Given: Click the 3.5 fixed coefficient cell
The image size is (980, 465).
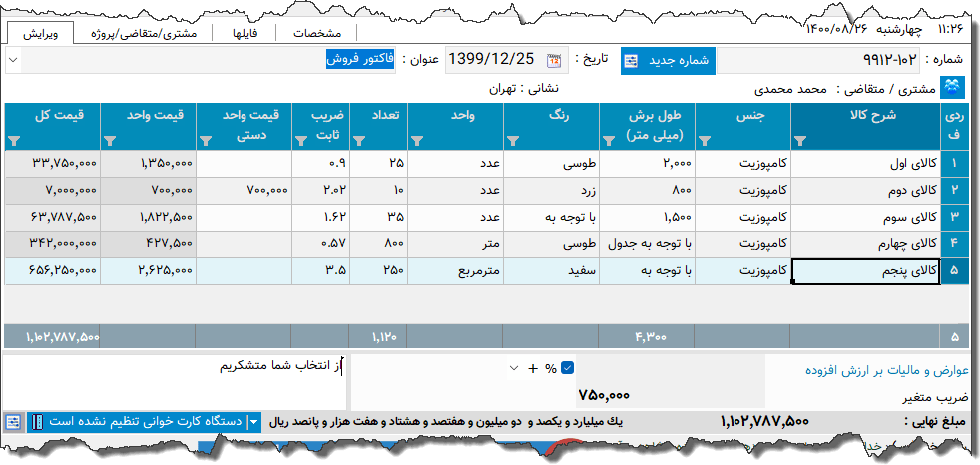Looking at the screenshot, I should pos(321,271).
